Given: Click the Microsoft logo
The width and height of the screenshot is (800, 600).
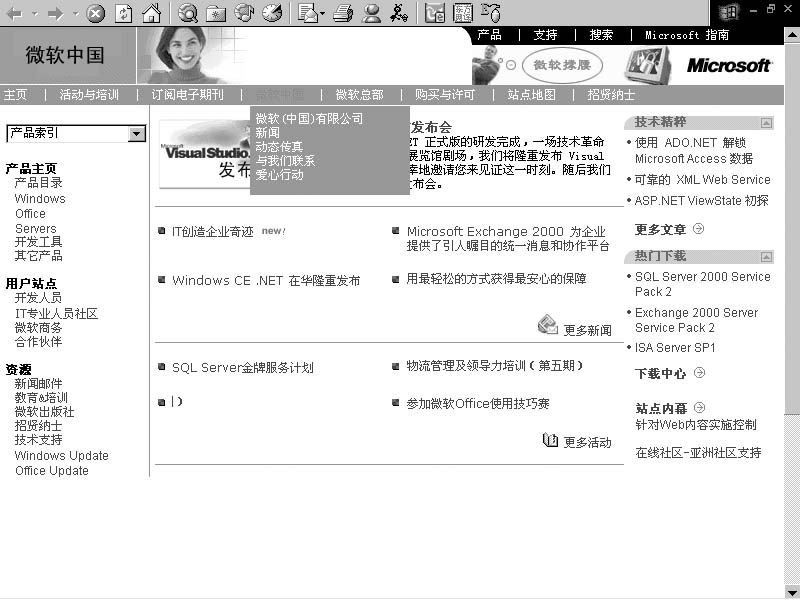Looking at the screenshot, I should point(729,65).
